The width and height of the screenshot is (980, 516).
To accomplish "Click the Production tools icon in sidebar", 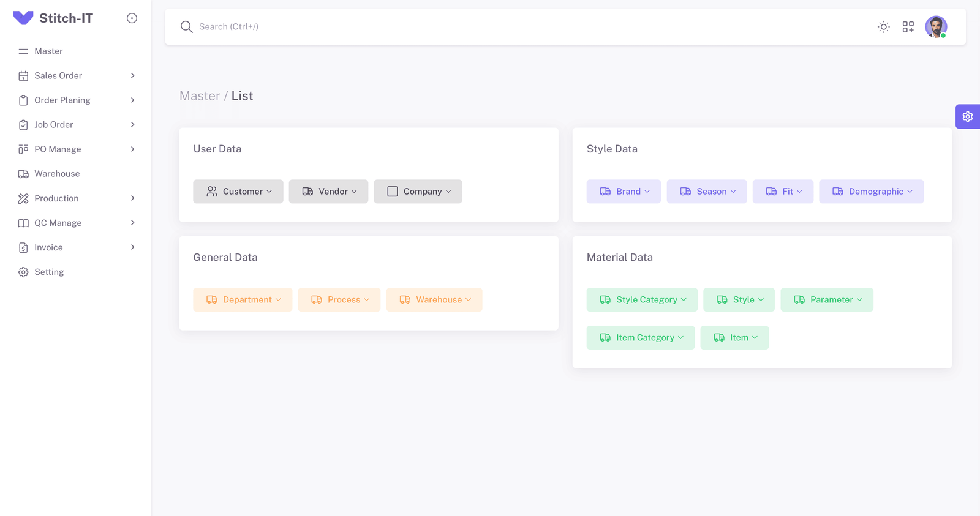I will (23, 198).
